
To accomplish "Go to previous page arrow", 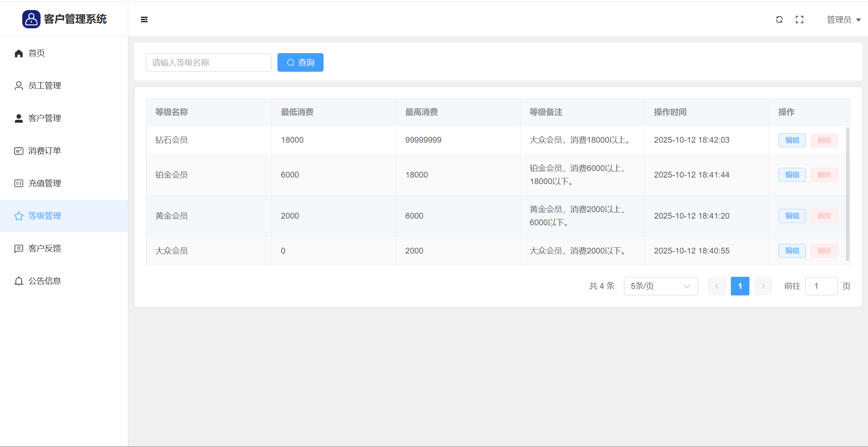I will 716,286.
